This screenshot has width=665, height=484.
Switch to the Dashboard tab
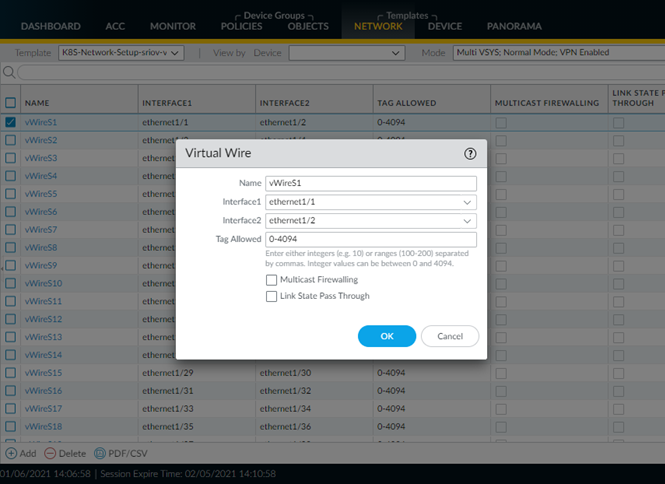(49, 25)
